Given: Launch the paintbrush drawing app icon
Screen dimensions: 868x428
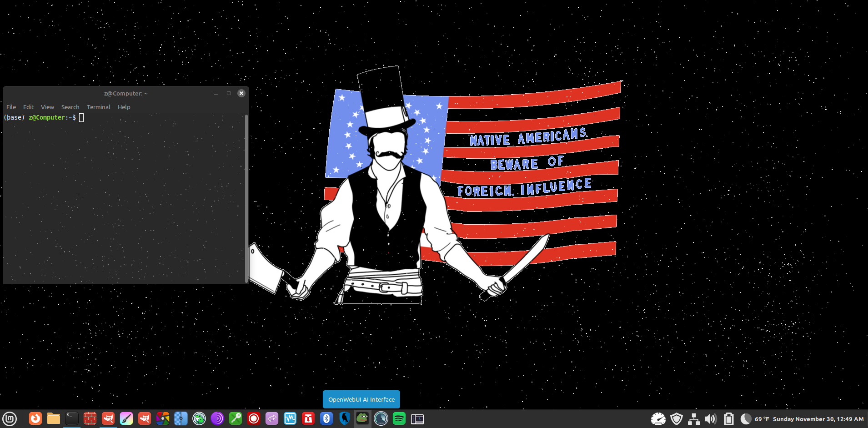Looking at the screenshot, I should (x=126, y=418).
